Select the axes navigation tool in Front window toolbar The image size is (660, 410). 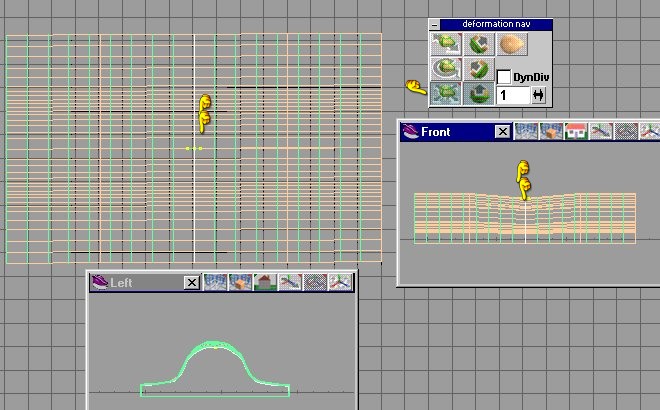(601, 131)
